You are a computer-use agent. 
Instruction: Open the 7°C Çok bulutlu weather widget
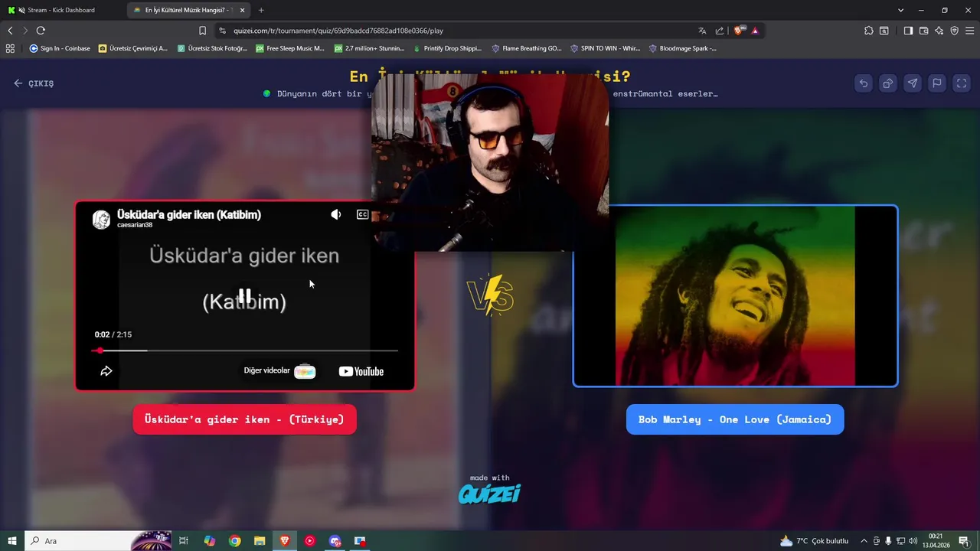814,541
